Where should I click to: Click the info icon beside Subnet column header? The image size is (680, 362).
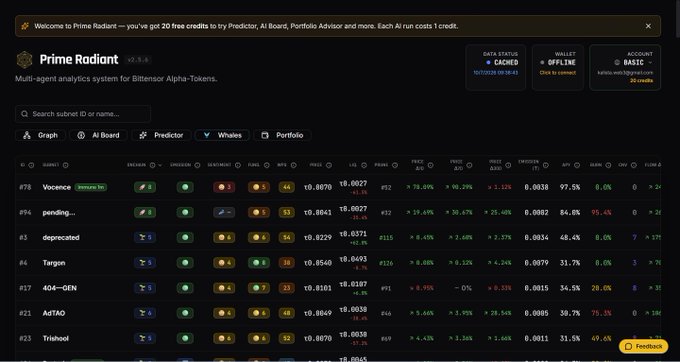click(65, 165)
